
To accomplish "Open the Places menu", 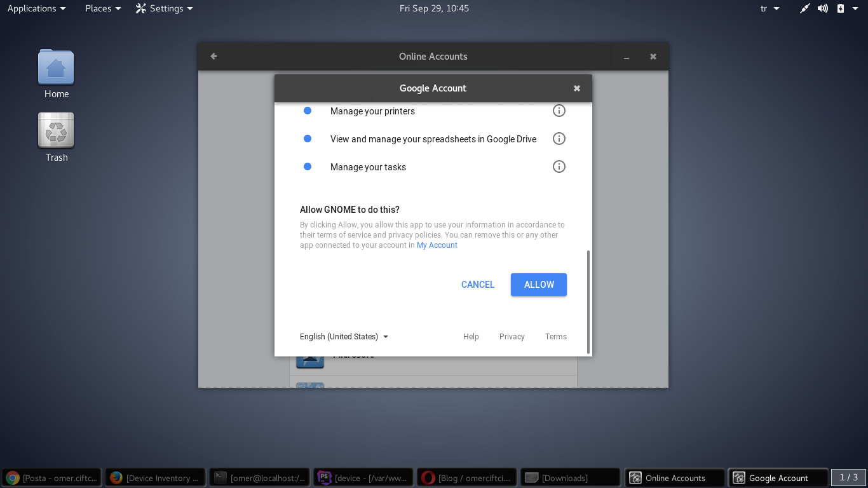I will pyautogui.click(x=103, y=8).
